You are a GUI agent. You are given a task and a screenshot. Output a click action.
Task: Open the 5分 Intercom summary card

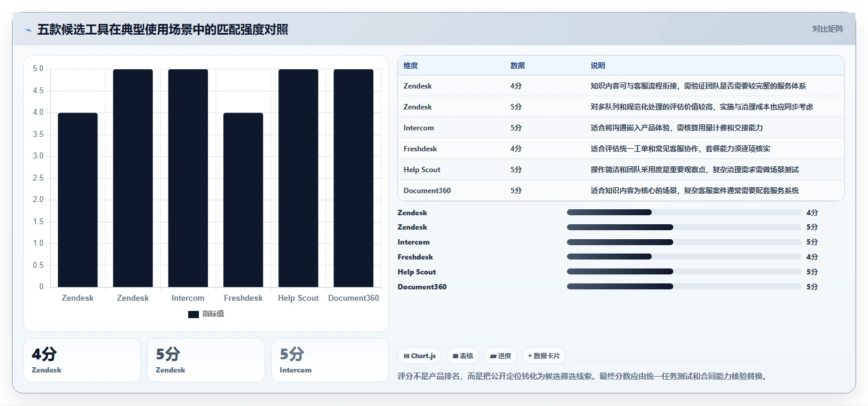(x=330, y=360)
